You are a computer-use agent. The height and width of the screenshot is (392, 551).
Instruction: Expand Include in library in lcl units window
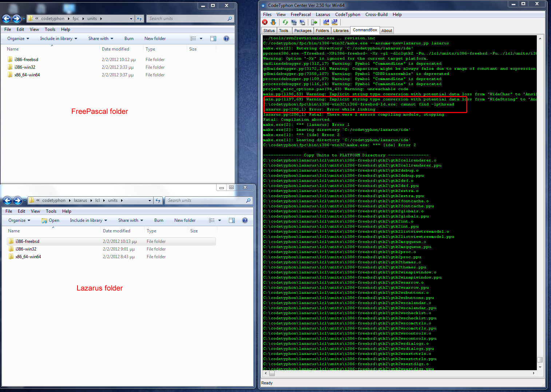pos(88,220)
